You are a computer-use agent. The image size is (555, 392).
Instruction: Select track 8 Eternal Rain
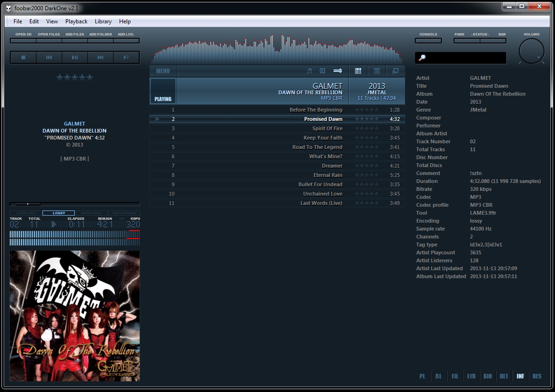pos(277,175)
